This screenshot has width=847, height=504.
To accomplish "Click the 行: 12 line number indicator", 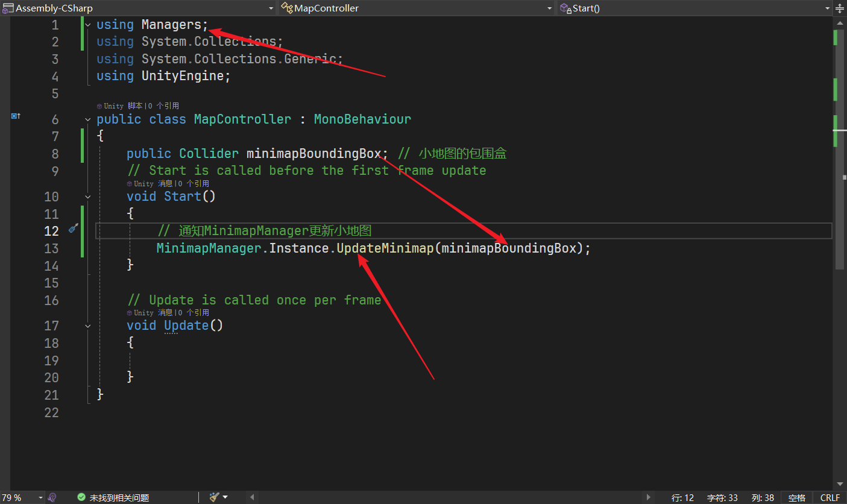I will click(x=682, y=497).
